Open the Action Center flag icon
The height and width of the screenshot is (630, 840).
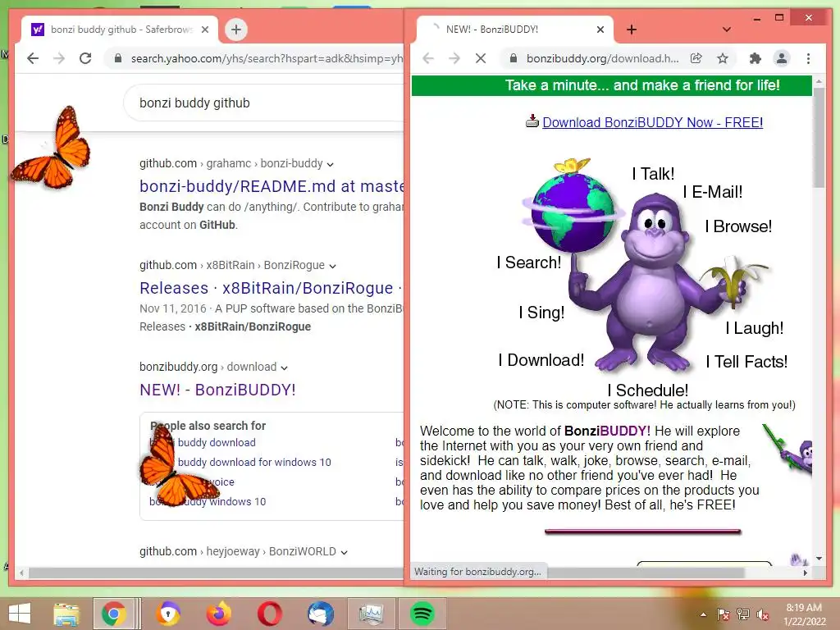724,614
